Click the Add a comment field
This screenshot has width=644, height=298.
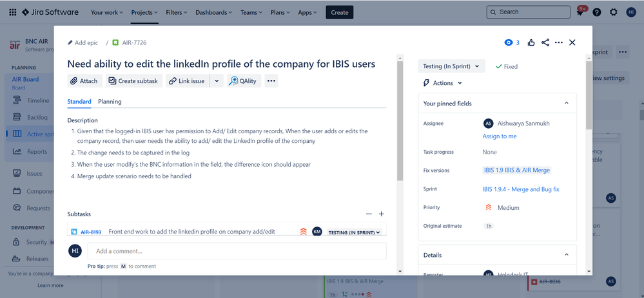click(x=237, y=251)
